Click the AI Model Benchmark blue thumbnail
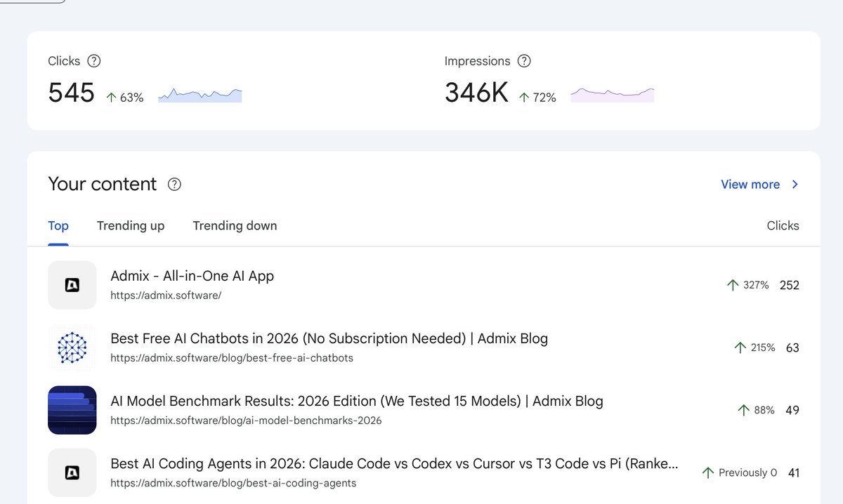843x504 pixels. pos(72,410)
